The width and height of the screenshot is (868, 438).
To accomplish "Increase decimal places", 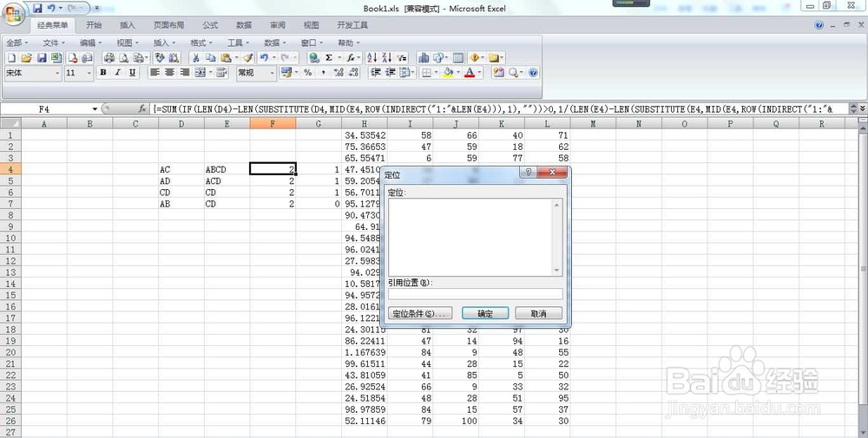I will point(339,73).
